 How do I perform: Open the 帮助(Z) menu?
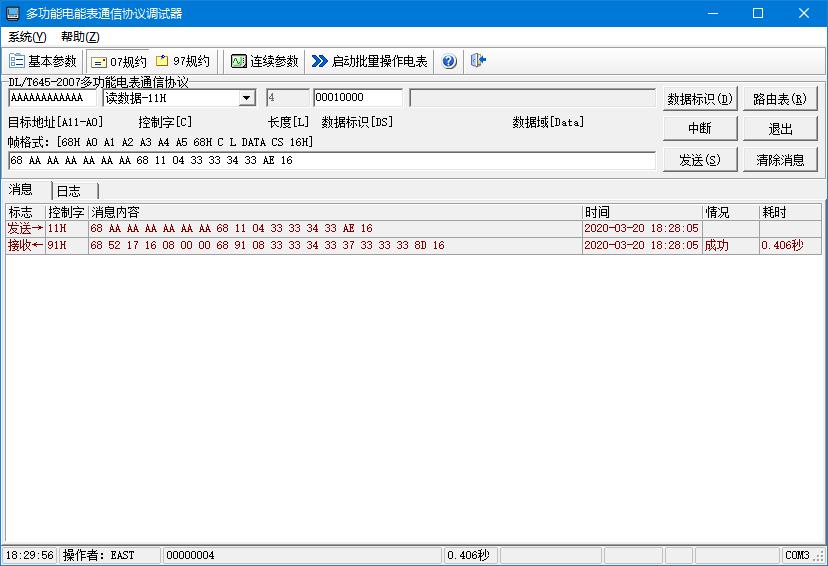point(80,37)
